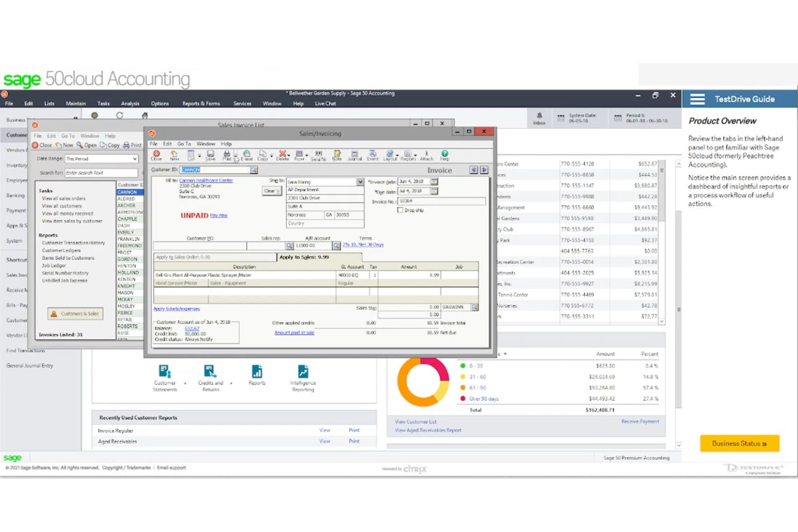
Task: Open the Layout dropdown arrow
Action: pos(397,156)
